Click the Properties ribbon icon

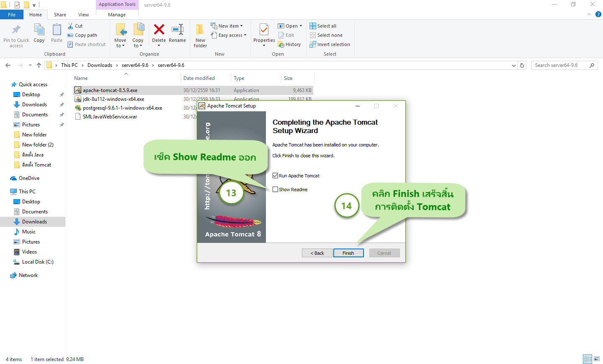(264, 30)
